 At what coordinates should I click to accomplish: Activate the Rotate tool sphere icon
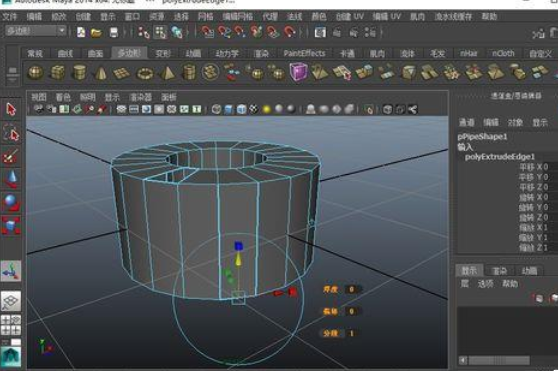pos(11,202)
